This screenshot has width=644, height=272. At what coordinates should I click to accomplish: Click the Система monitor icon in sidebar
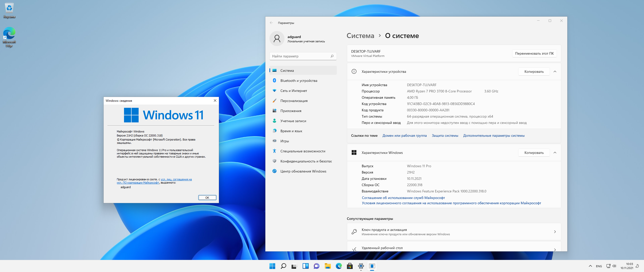274,71
